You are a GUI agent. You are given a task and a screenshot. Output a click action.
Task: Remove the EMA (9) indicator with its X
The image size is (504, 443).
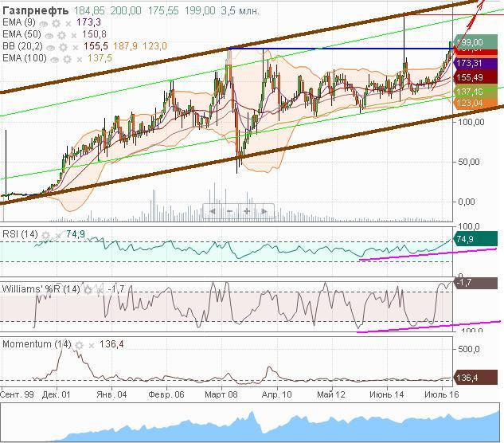[68, 23]
